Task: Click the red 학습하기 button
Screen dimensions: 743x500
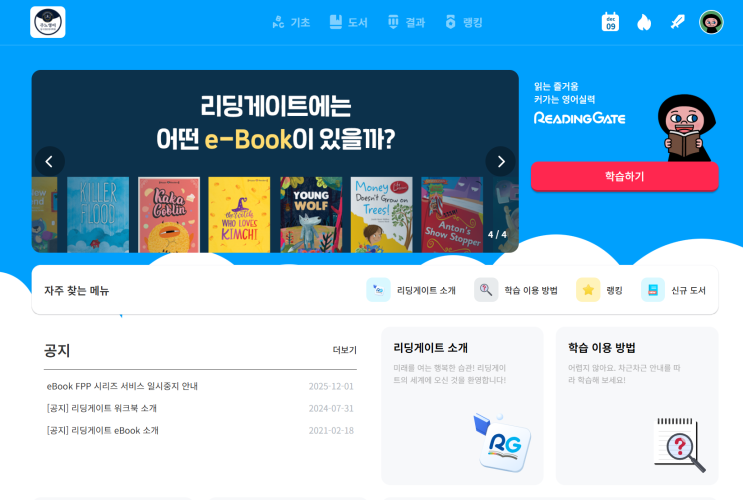Action: (625, 176)
